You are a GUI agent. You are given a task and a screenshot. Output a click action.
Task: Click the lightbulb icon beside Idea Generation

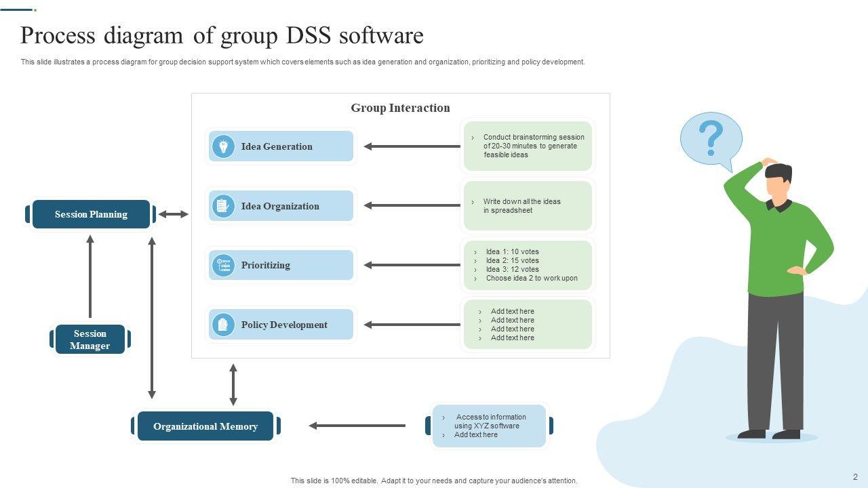(222, 146)
